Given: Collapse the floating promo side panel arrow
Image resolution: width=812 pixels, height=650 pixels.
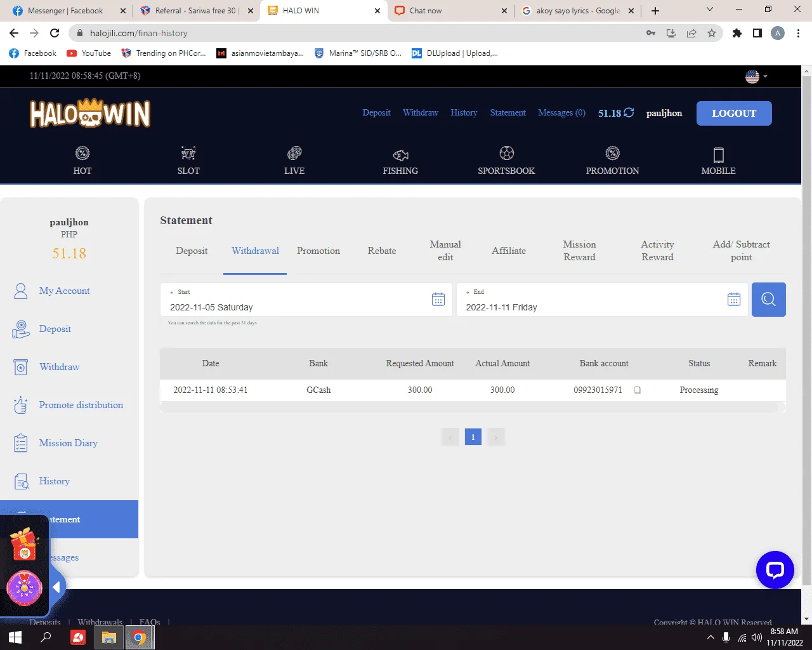Looking at the screenshot, I should [x=56, y=587].
